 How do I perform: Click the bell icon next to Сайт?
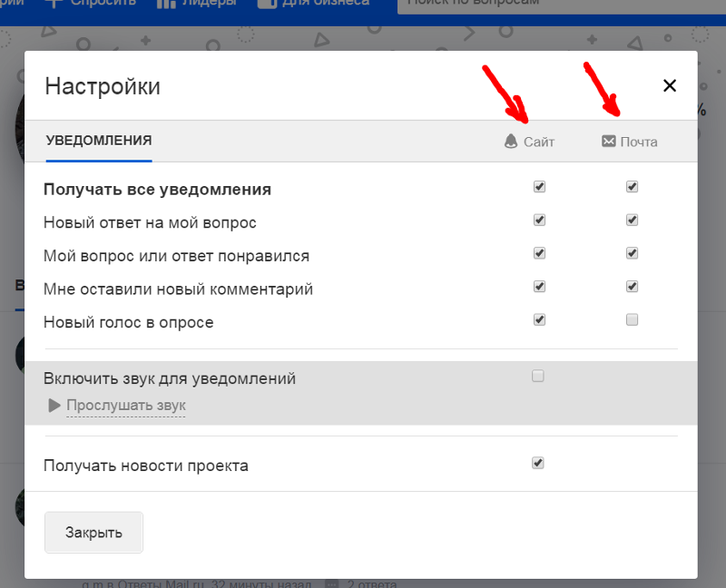coord(511,142)
